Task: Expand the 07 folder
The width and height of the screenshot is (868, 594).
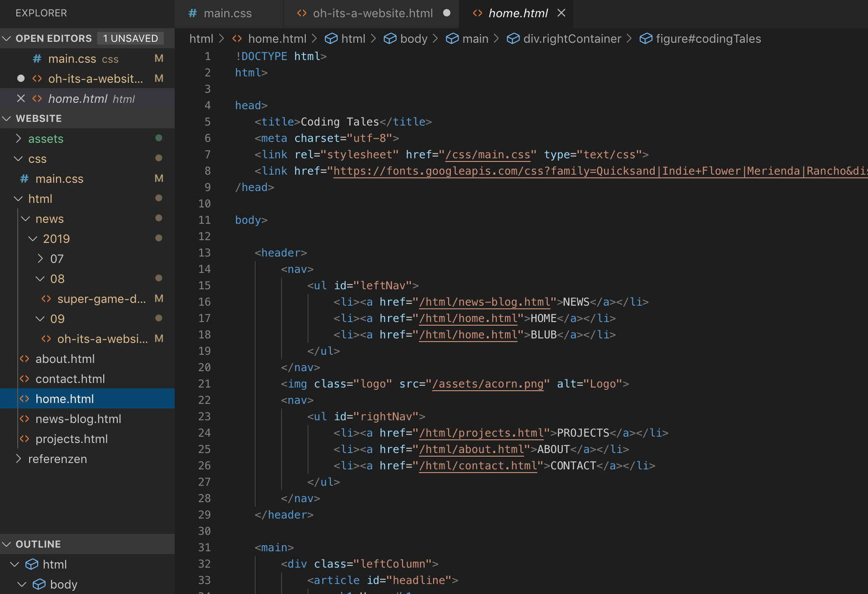Action: [40, 259]
